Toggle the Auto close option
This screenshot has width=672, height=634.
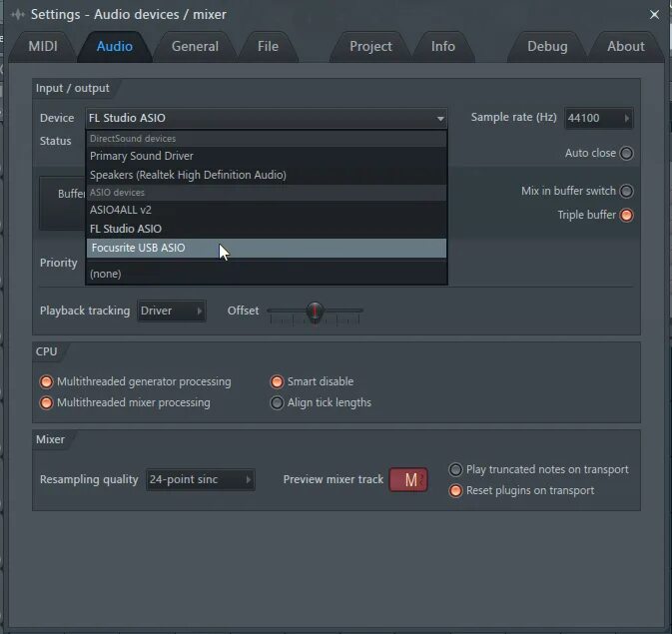626,153
